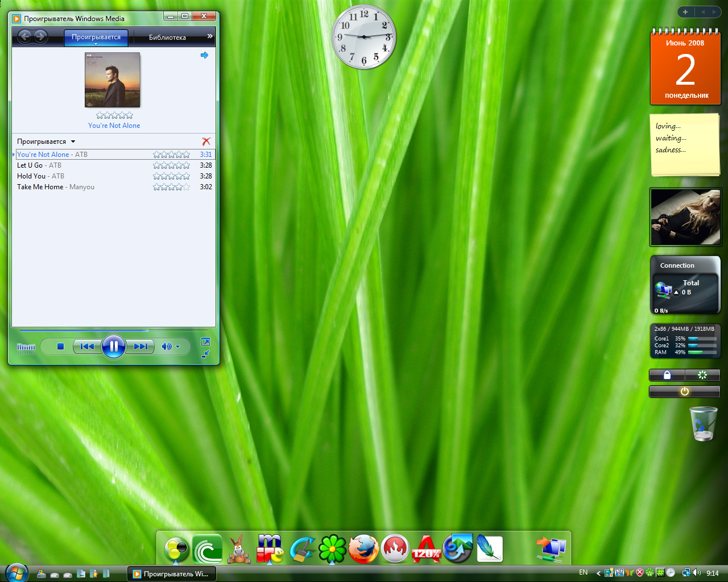Go back to the previous track

(x=87, y=346)
